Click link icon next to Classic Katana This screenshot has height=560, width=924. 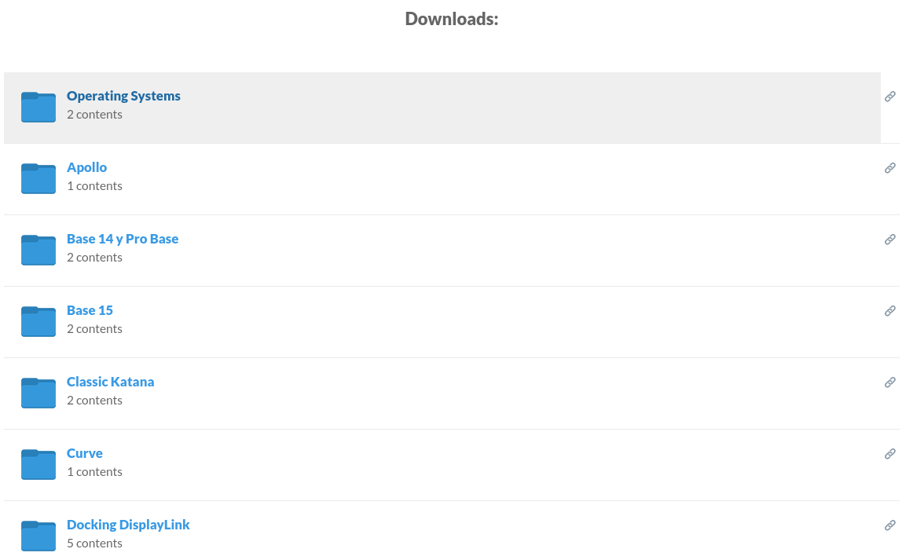tap(890, 382)
